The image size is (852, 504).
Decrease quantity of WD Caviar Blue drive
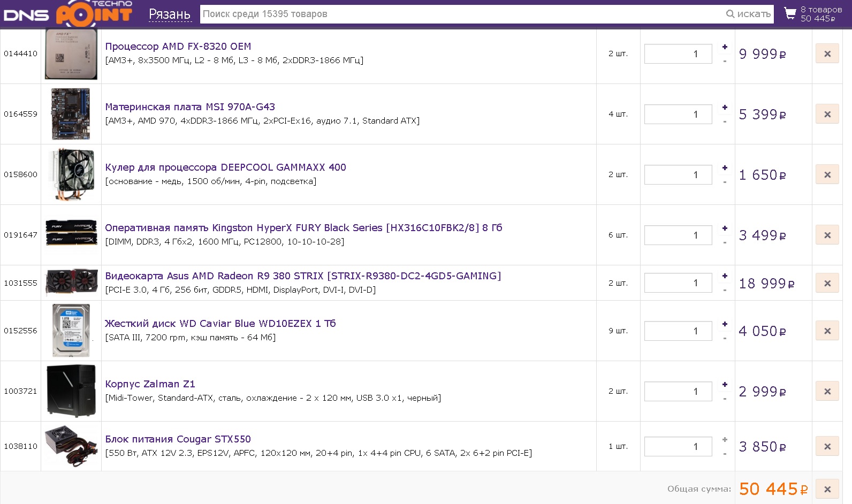725,338
